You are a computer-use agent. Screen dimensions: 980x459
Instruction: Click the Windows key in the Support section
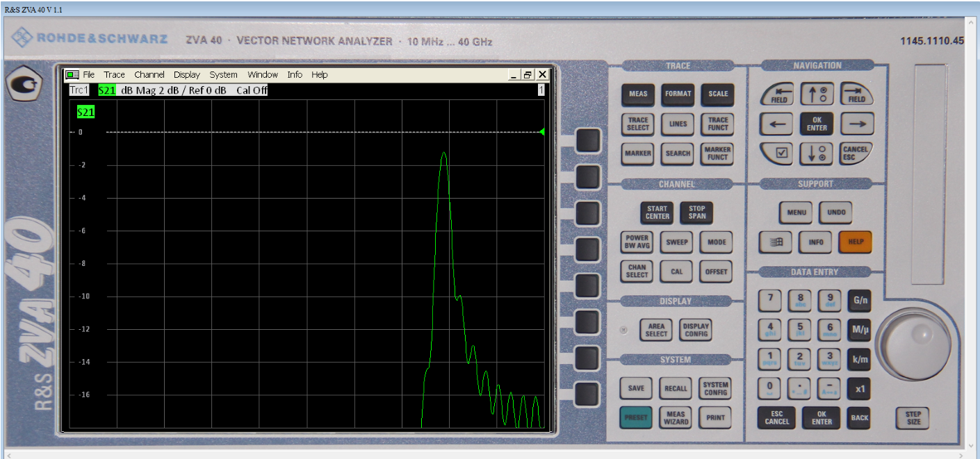(x=776, y=242)
